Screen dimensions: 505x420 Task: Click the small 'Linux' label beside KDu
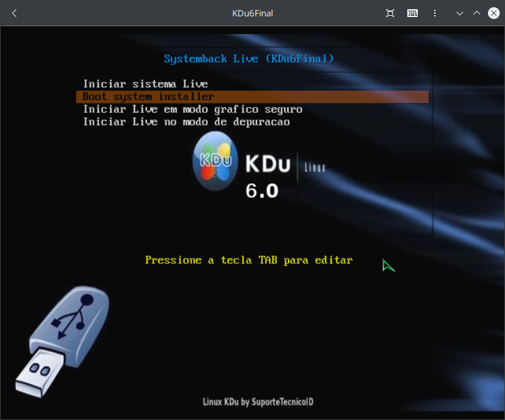pyautogui.click(x=315, y=168)
